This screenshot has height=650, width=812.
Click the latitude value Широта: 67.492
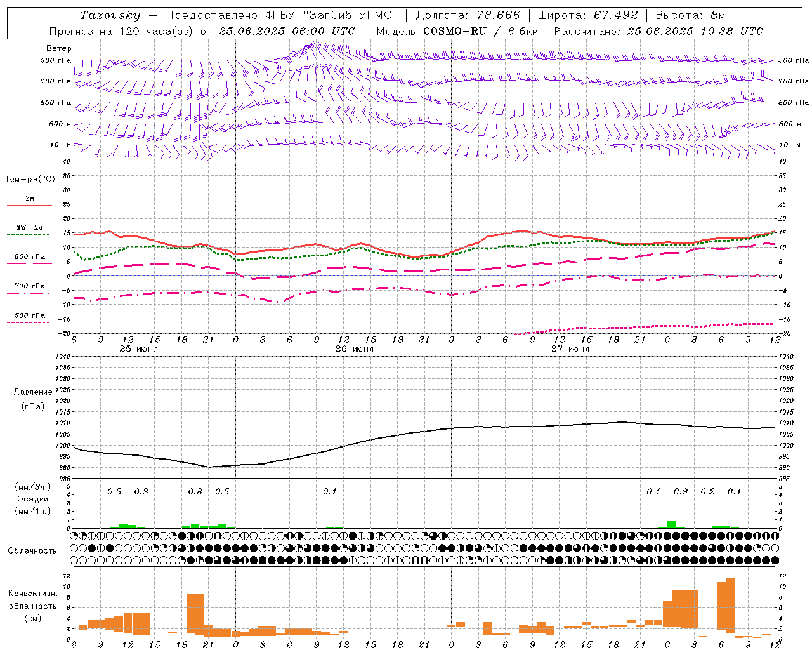(587, 15)
